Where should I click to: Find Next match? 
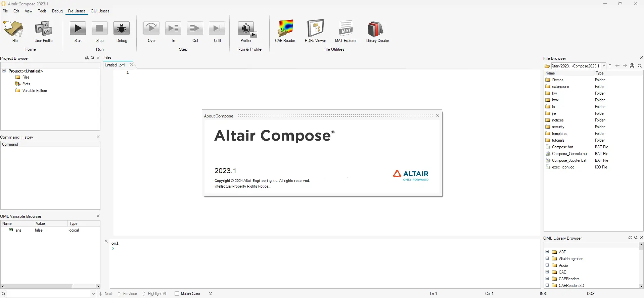[x=105, y=294]
